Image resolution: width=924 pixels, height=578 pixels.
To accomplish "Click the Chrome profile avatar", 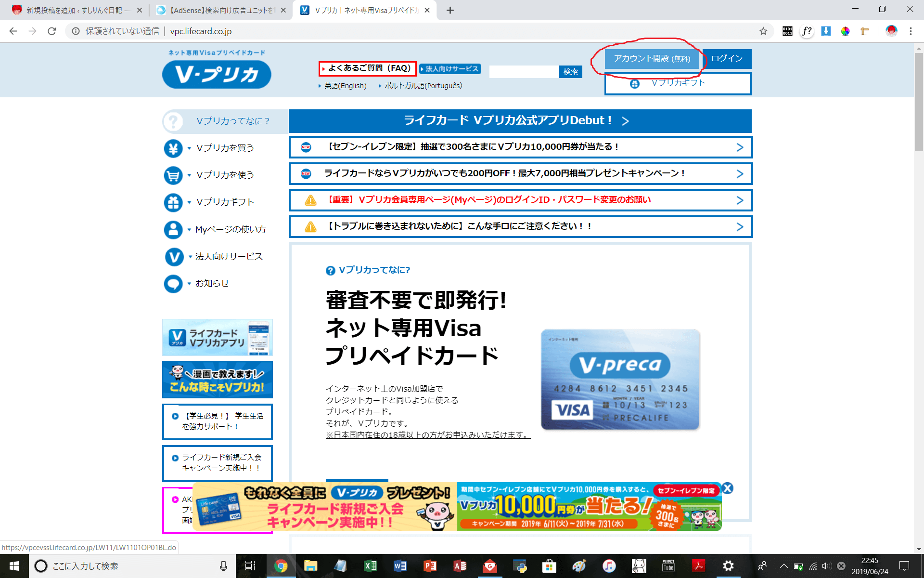I will click(x=891, y=31).
